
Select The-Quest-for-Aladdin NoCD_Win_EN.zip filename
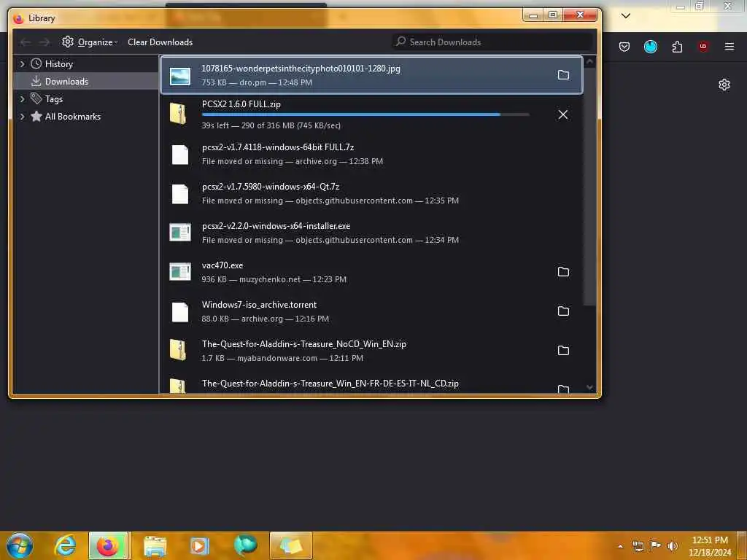coord(304,344)
